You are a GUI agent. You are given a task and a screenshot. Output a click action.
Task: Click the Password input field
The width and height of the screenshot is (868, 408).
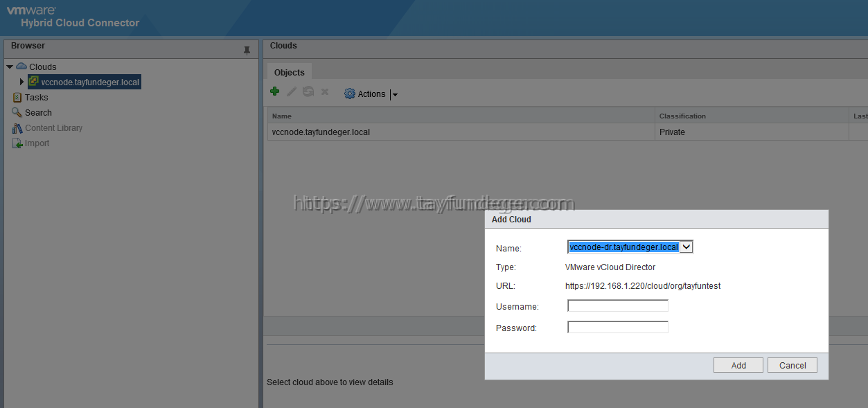618,327
